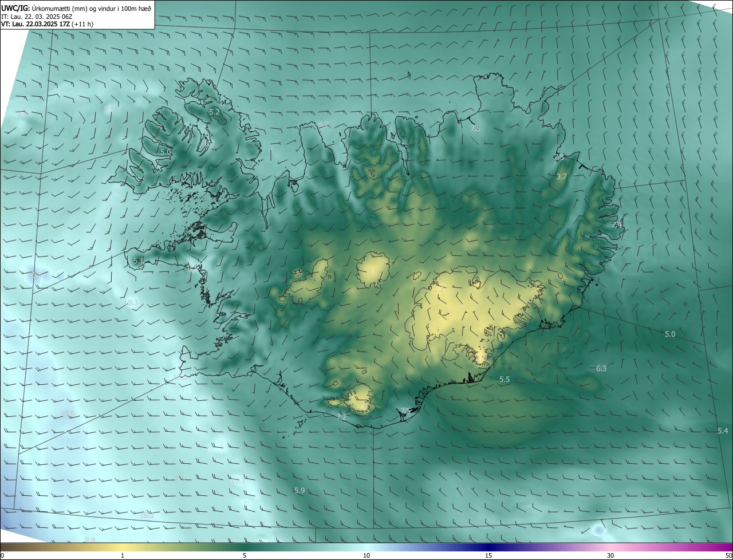Click the colour scale label '30'
This screenshot has height=560, width=733.
point(610,555)
